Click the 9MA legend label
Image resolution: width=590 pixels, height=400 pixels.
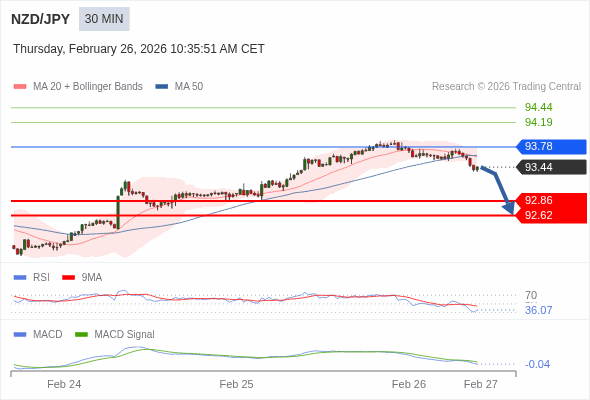click(x=92, y=278)
